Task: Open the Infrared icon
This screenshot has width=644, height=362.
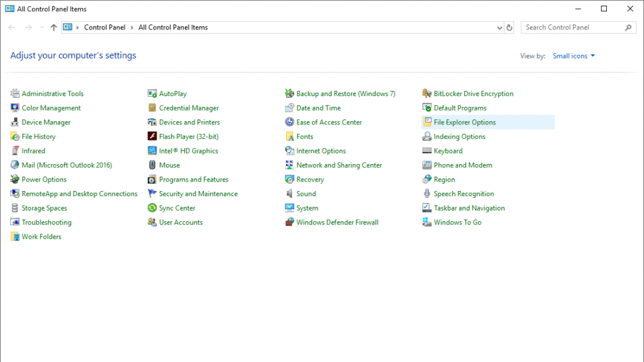Action: (15, 151)
